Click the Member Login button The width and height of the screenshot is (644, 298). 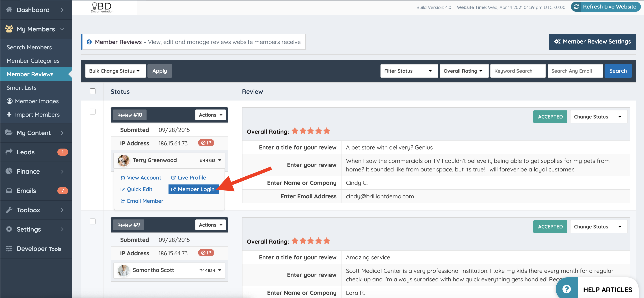click(x=194, y=189)
